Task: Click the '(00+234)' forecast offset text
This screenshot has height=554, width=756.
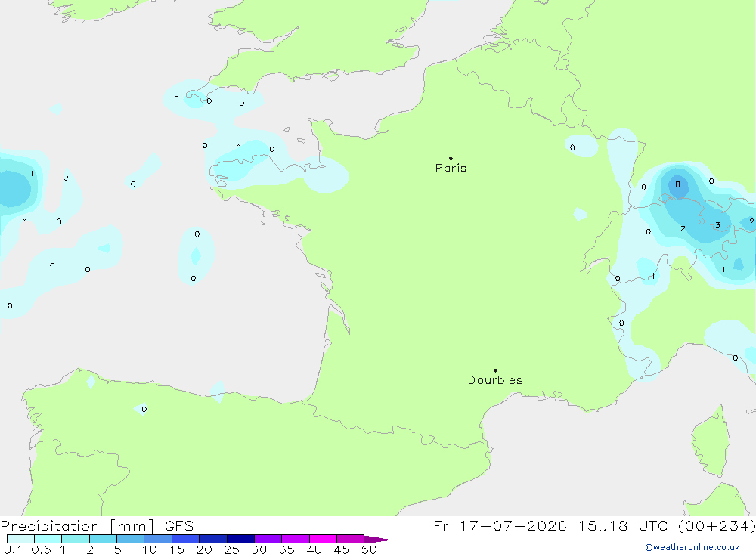Action: 717,526
